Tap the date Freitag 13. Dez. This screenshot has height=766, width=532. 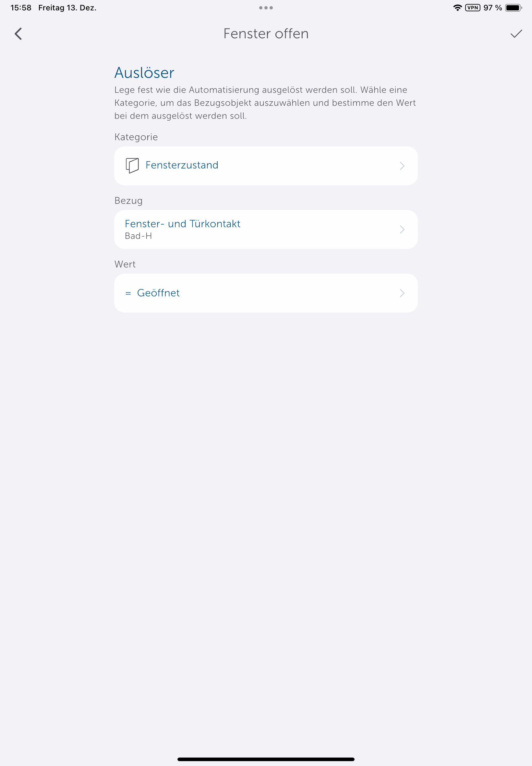click(67, 8)
